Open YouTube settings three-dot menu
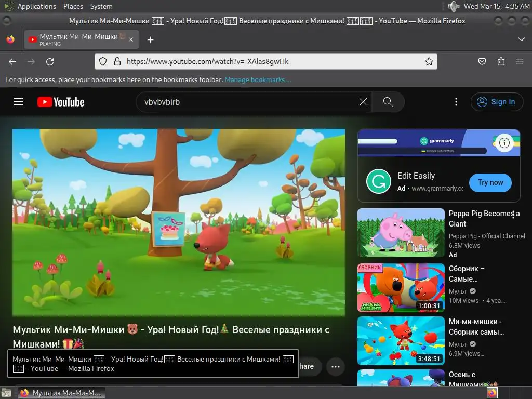 coord(456,102)
